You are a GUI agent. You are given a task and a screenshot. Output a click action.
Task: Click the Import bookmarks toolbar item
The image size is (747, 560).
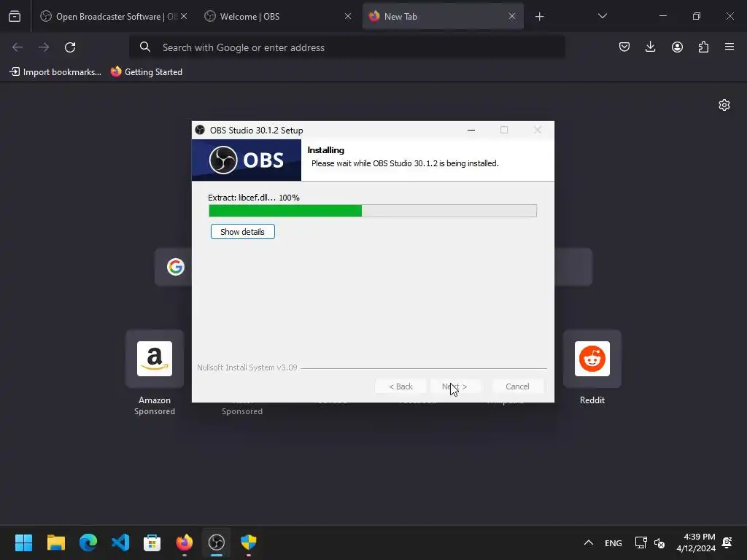pos(55,72)
